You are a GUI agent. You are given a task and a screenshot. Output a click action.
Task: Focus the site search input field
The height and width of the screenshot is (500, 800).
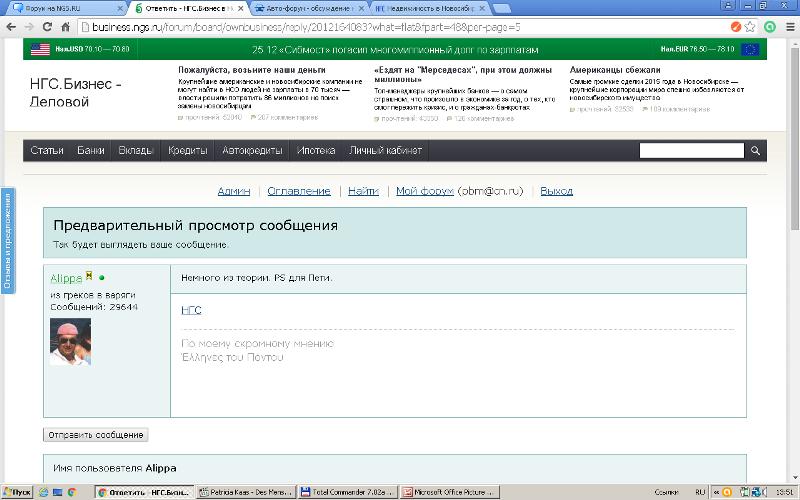pos(692,151)
